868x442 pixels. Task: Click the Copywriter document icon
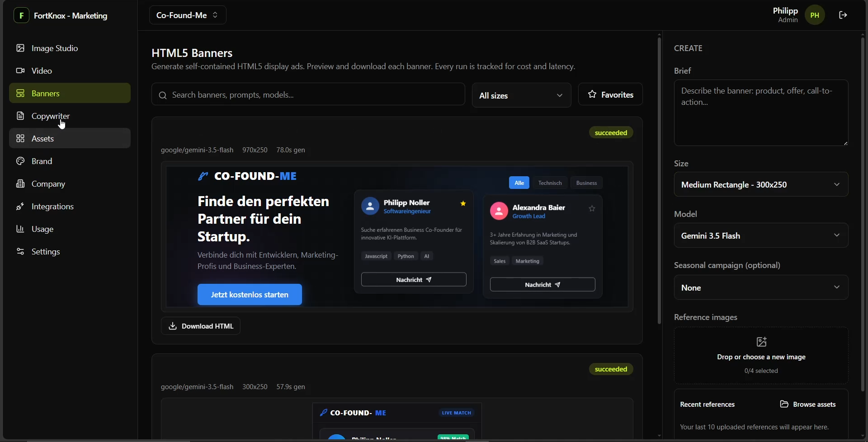click(20, 116)
